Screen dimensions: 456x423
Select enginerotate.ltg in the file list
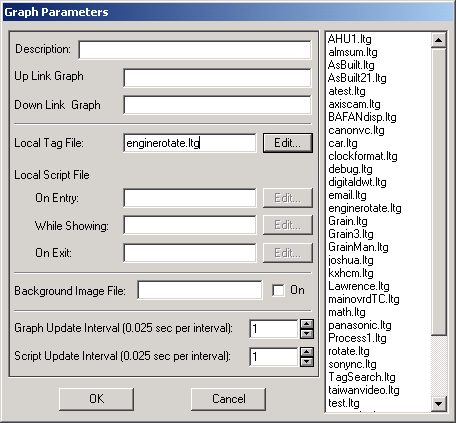tap(365, 208)
